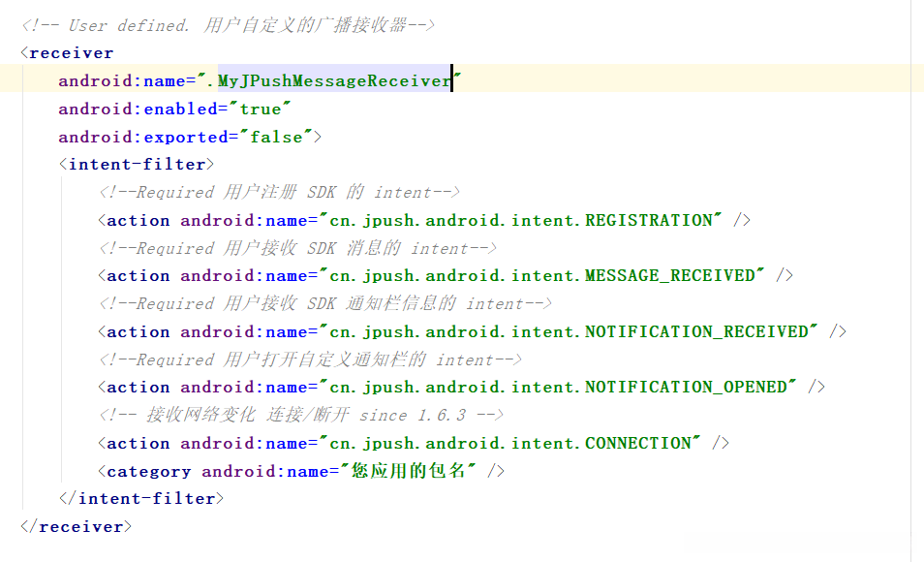Click the closing receiver tag
924x562 pixels.
pos(76,526)
